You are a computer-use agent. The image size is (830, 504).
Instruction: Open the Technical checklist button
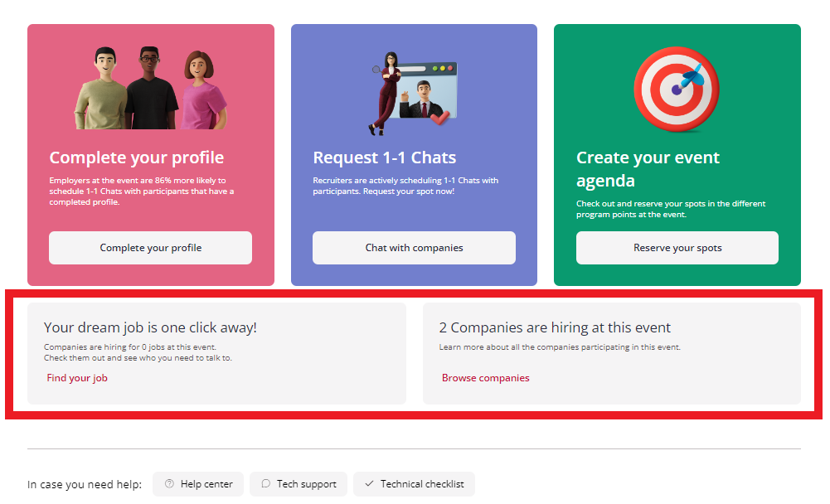click(414, 484)
